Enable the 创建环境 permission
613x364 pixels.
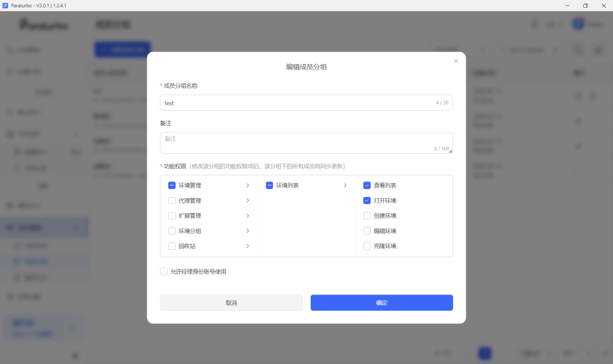click(367, 216)
